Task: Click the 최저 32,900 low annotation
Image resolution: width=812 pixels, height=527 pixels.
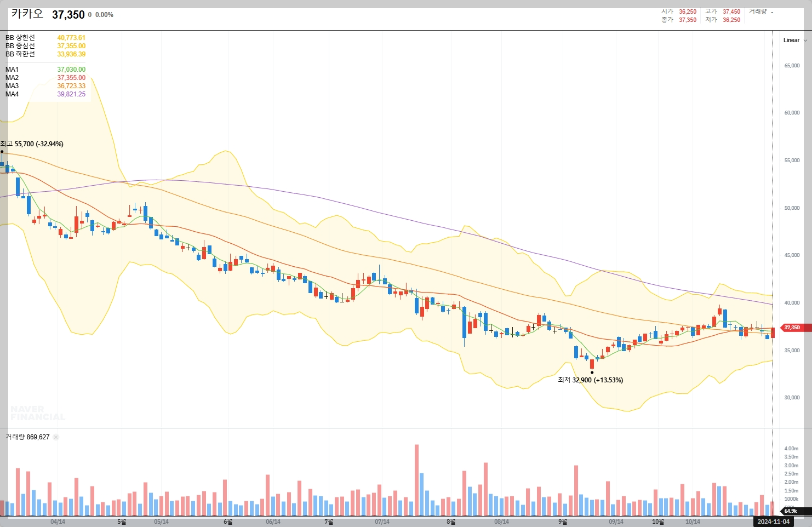Action: [590, 380]
